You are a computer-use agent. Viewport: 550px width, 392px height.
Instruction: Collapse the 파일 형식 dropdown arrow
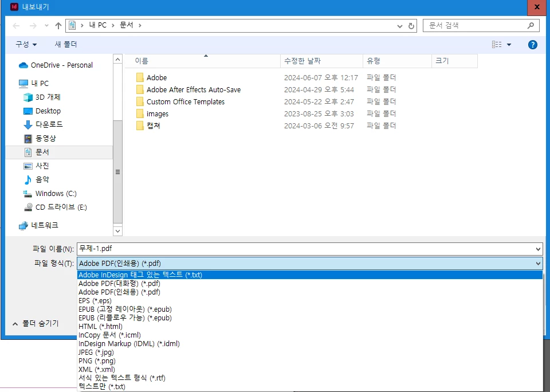tap(538, 263)
